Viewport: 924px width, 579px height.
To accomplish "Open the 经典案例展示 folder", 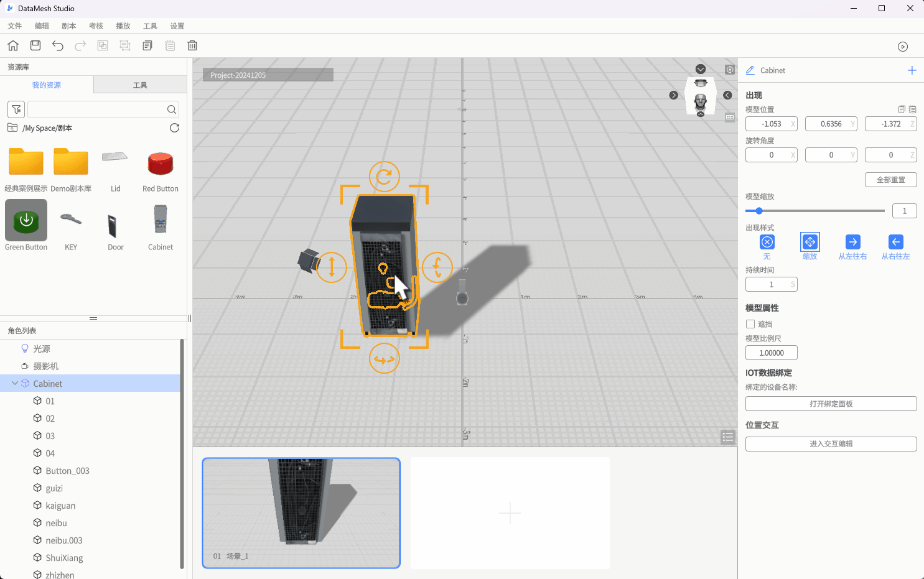I will coord(26,170).
